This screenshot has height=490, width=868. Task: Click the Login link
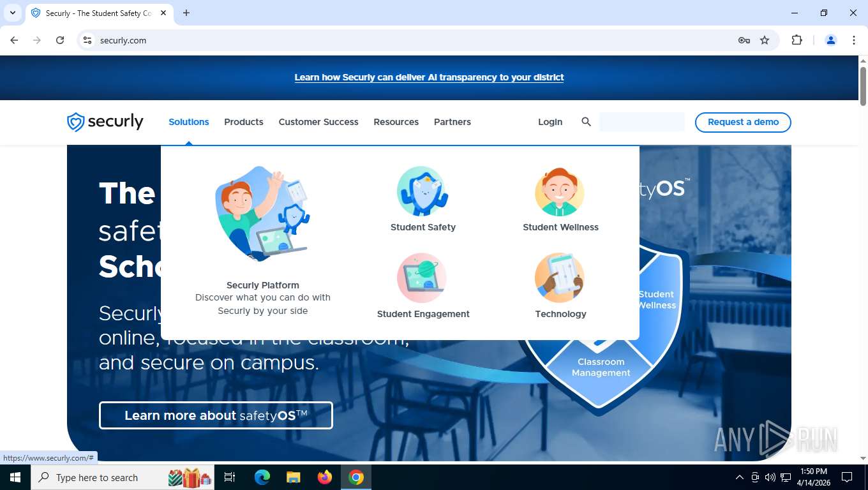pyautogui.click(x=550, y=122)
